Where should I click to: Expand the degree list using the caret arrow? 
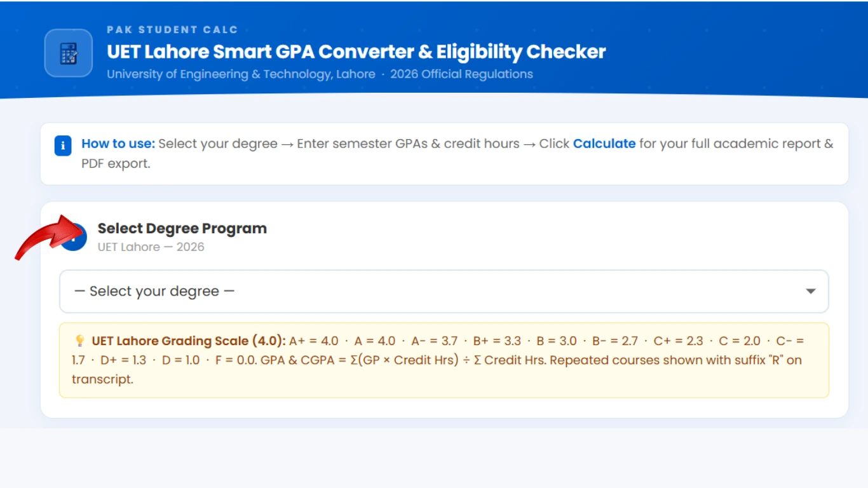click(810, 292)
